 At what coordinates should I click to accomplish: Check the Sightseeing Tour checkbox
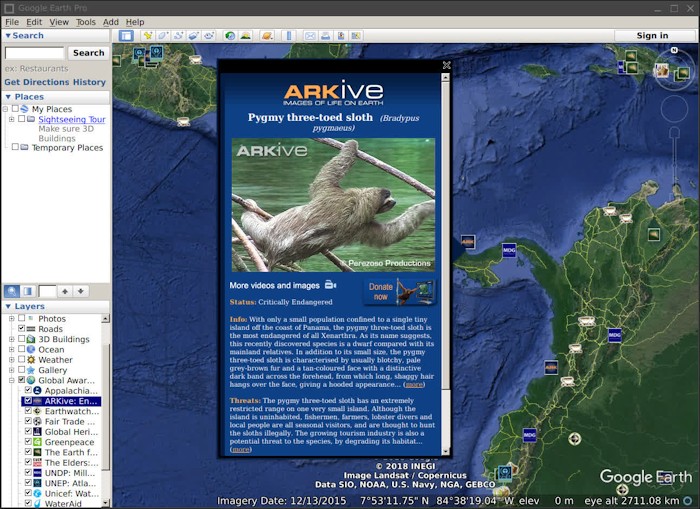coord(21,119)
